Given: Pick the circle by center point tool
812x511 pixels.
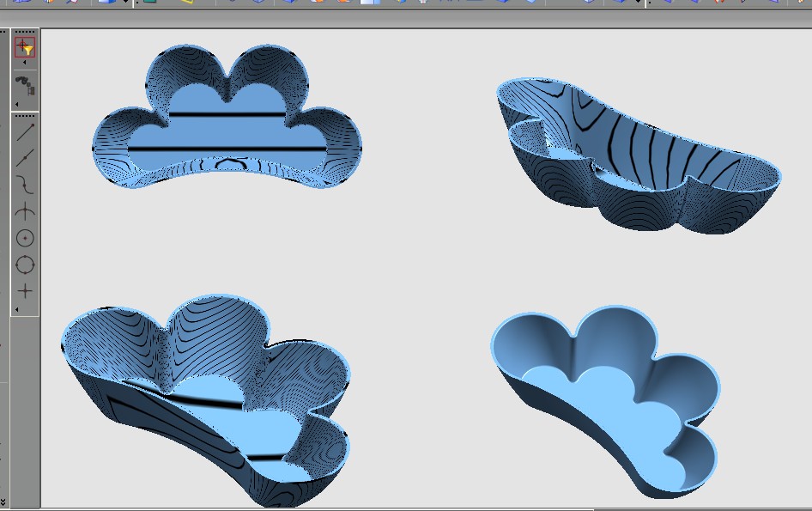Looking at the screenshot, I should pyautogui.click(x=25, y=238).
